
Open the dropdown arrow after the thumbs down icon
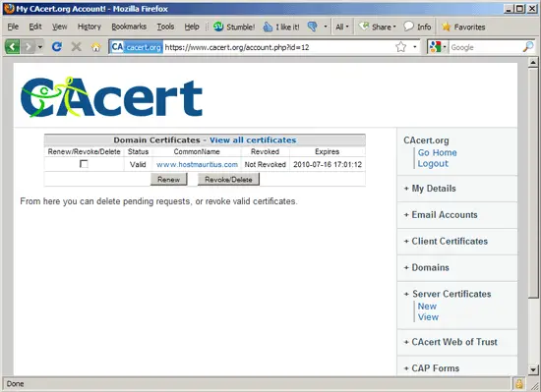point(325,27)
